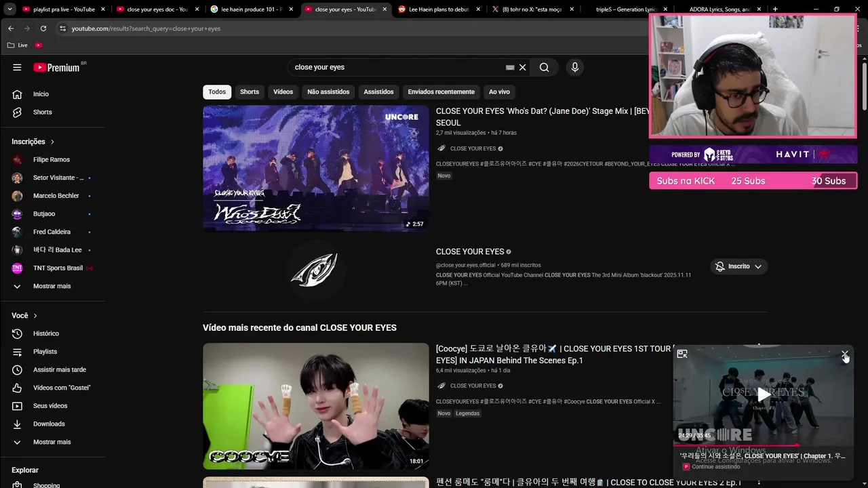Select the Vídeos filter chip
The height and width of the screenshot is (488, 868).
pos(283,92)
